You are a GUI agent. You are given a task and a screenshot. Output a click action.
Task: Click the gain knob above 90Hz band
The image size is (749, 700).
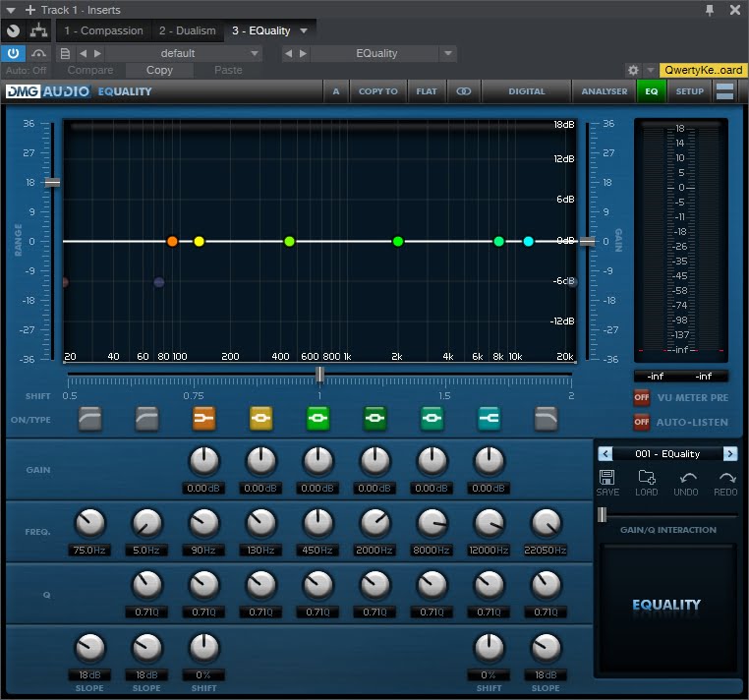click(204, 461)
